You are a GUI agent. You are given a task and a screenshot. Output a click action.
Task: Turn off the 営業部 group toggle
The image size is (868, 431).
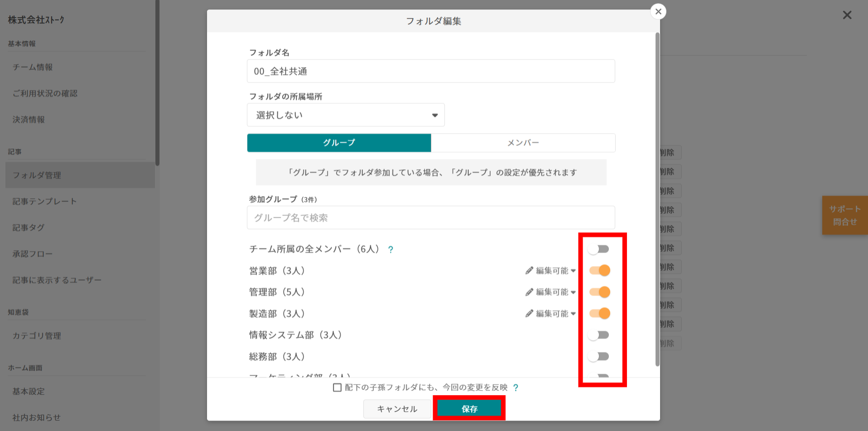click(599, 270)
